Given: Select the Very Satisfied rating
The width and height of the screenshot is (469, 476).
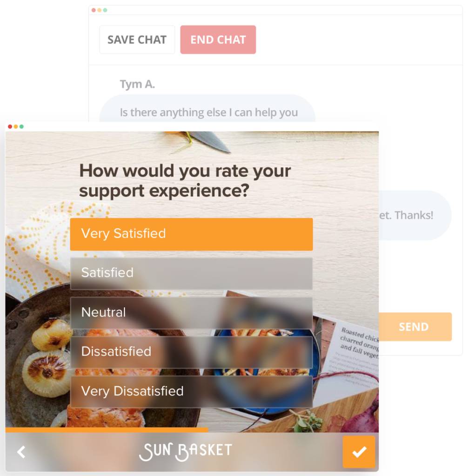Looking at the screenshot, I should [x=191, y=234].
